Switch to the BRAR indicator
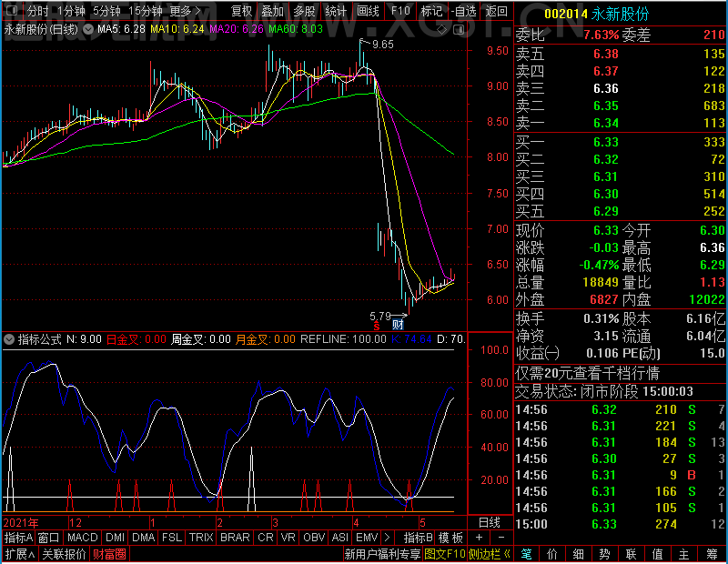 point(235,538)
